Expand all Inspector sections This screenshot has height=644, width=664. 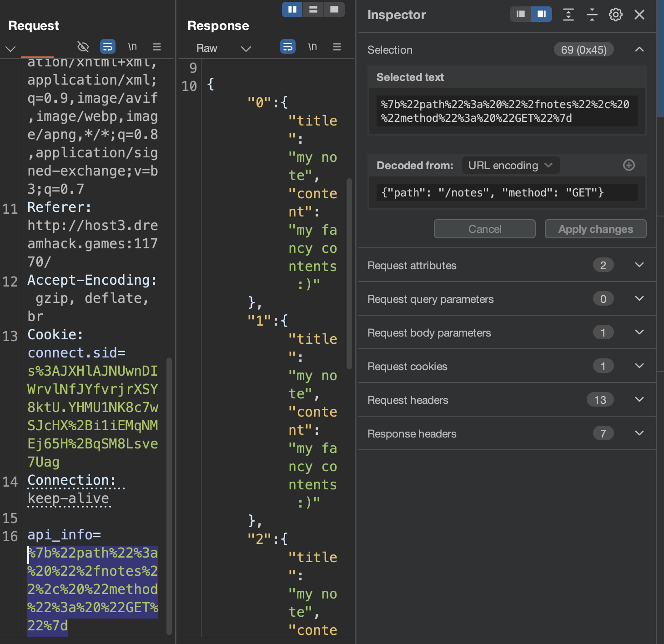[568, 15]
